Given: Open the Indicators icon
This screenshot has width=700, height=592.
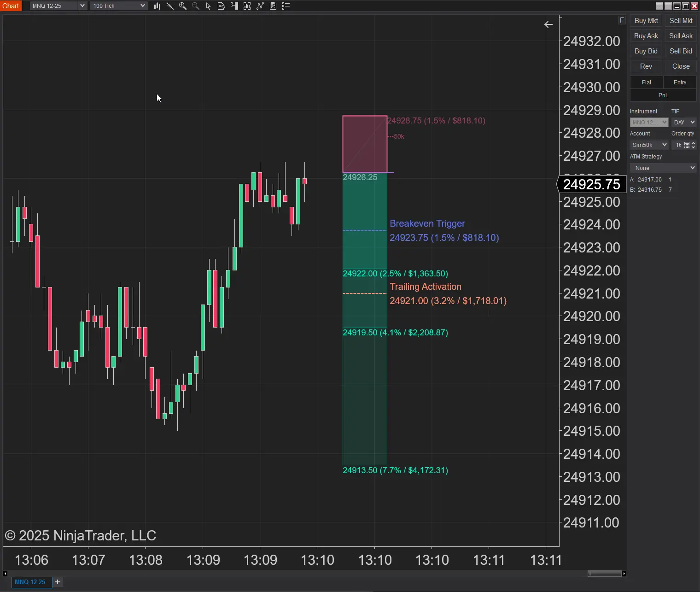Looking at the screenshot, I should coord(247,6).
